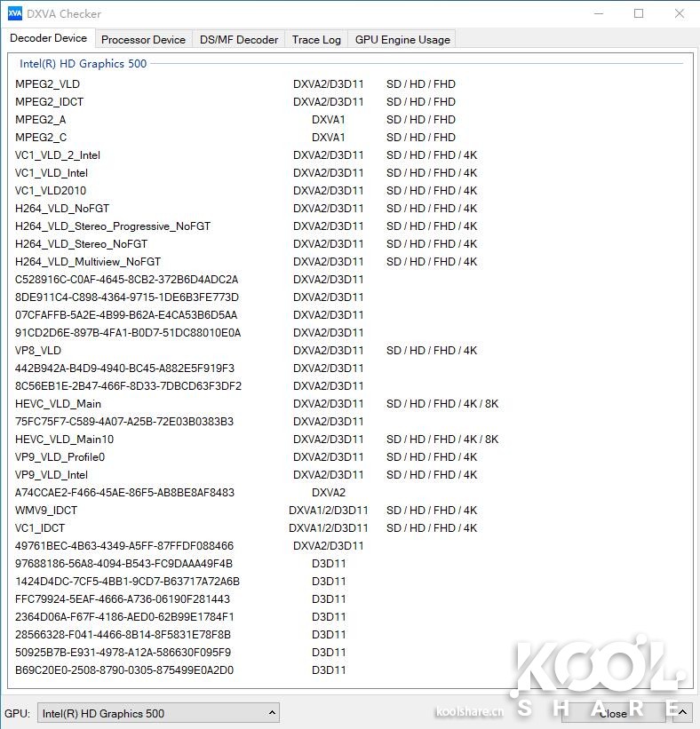700x729 pixels.
Task: Open the arrow menu beside Close button
Action: click(x=682, y=713)
